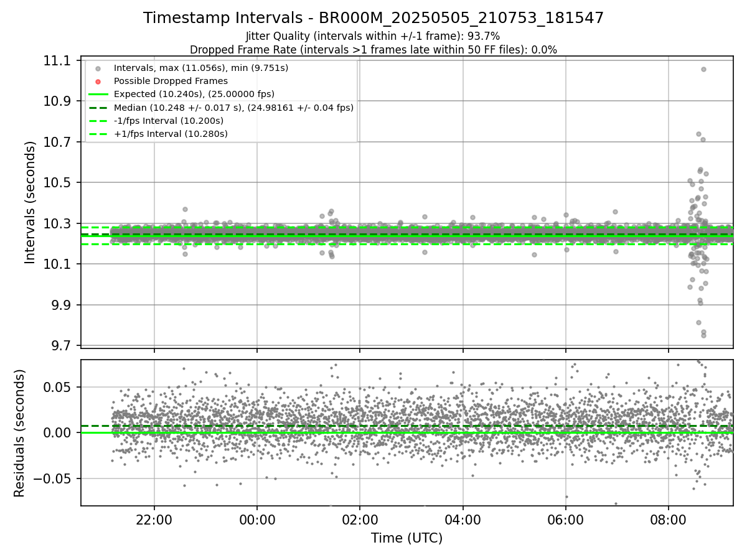
Task: Select legend entry "Intervals, max (11.056s), min (9.751s)"
Action: 201,68
